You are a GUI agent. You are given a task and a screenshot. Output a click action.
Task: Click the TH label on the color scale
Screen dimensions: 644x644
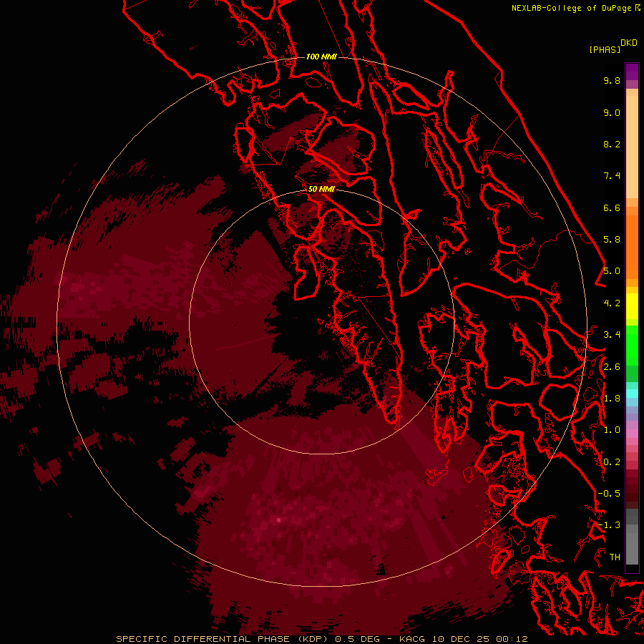(x=615, y=557)
